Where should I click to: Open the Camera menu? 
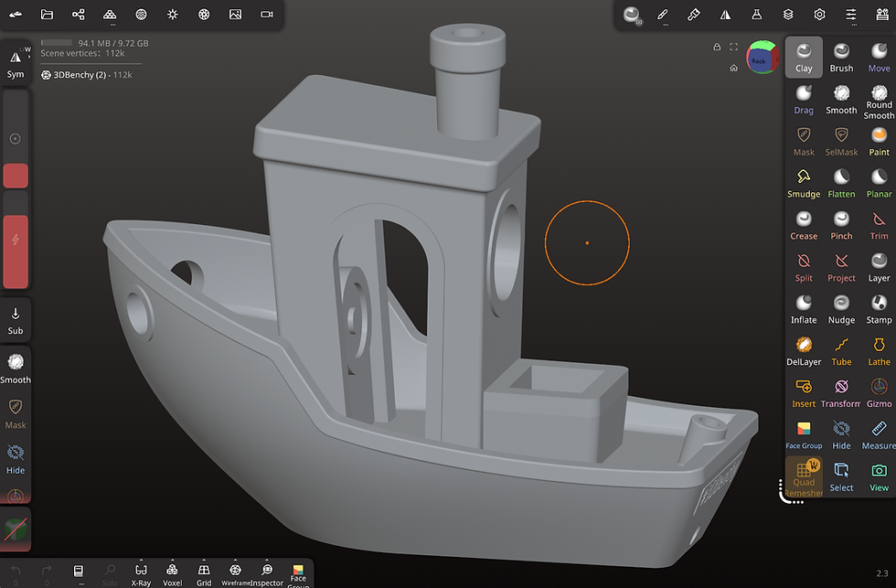(267, 15)
